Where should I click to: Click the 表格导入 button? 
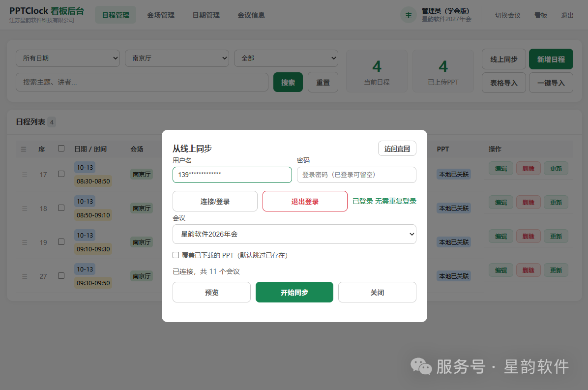click(x=504, y=83)
